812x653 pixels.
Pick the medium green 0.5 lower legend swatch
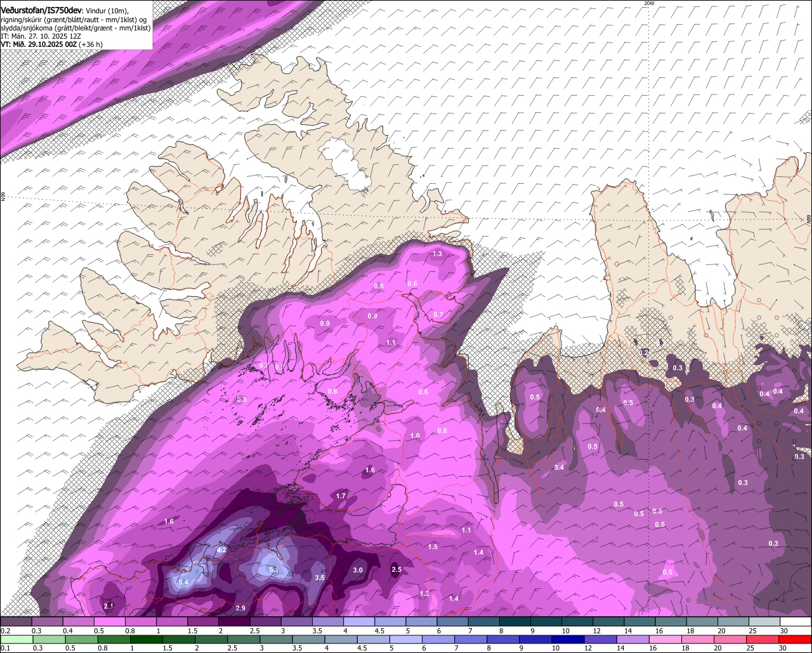coord(81,639)
